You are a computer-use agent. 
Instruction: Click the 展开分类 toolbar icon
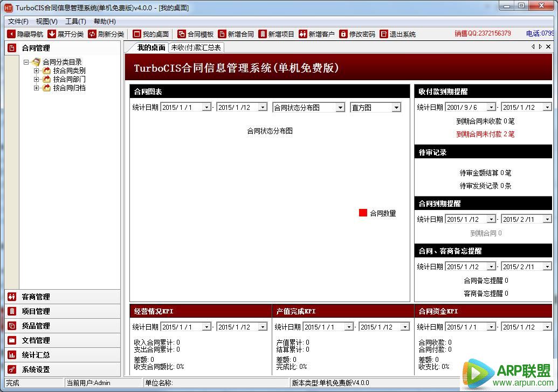[x=52, y=34]
